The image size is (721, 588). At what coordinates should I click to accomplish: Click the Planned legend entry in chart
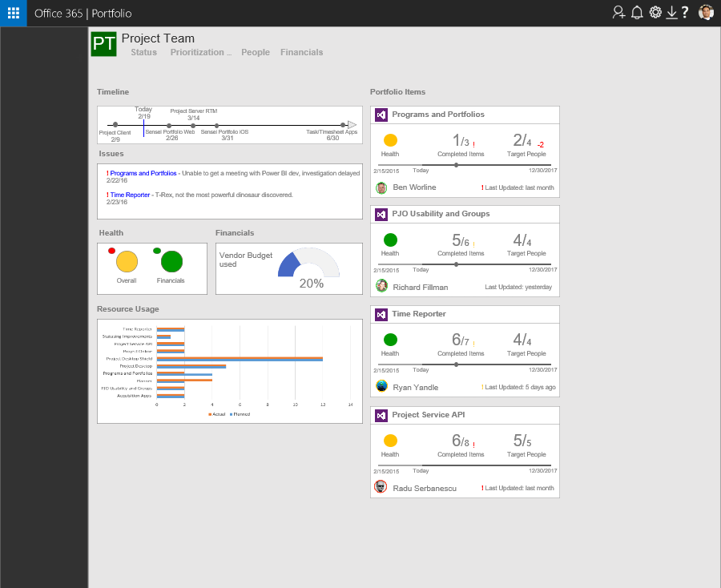[240, 414]
